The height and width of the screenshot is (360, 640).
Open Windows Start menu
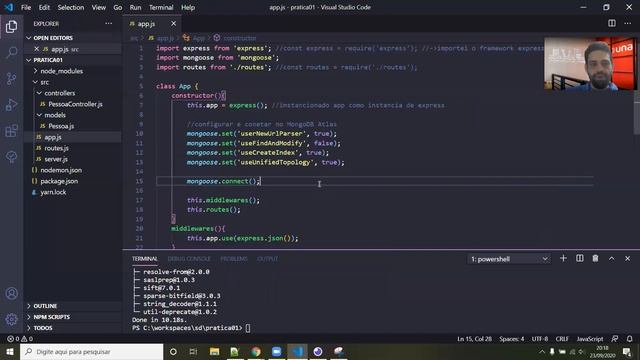click(x=10, y=351)
